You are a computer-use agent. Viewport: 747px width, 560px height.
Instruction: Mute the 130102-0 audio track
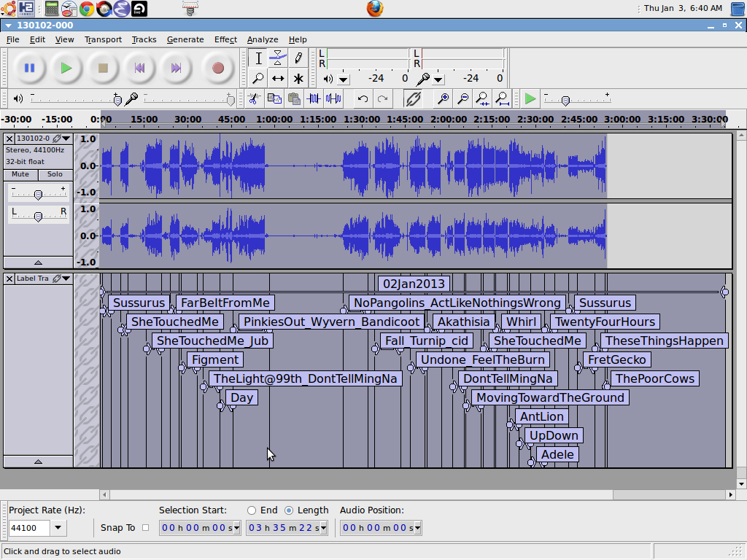click(x=20, y=174)
